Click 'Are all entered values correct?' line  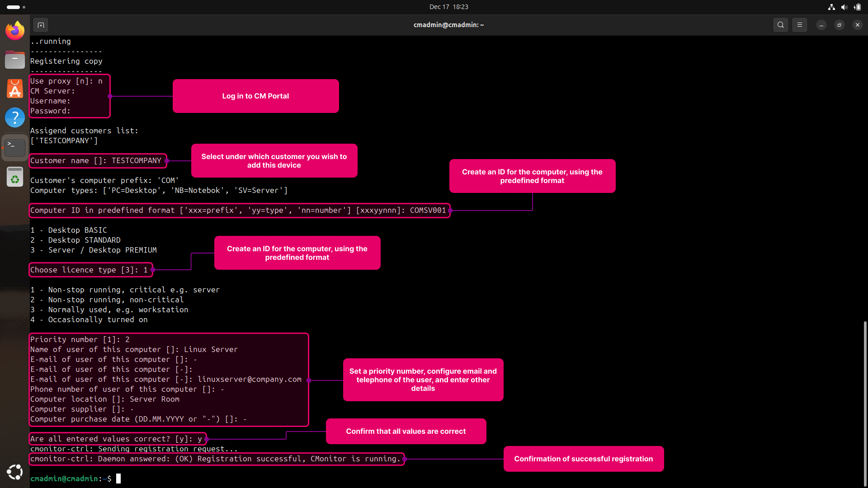coord(116,439)
